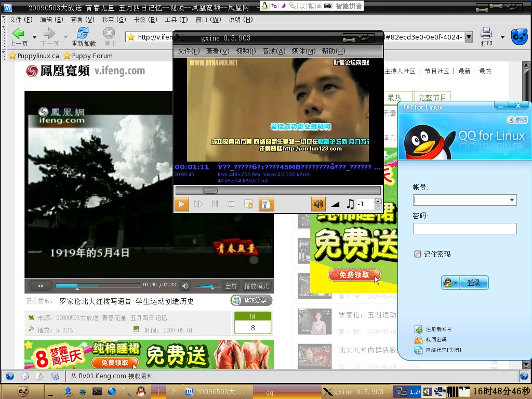
Task: Click the Puppy dog throbber icon
Action: coord(520,37)
